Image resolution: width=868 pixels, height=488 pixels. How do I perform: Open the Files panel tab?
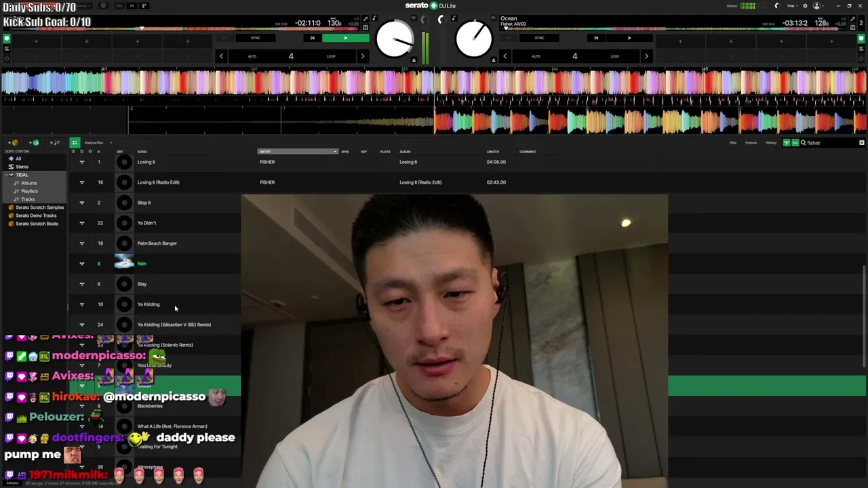click(x=733, y=143)
